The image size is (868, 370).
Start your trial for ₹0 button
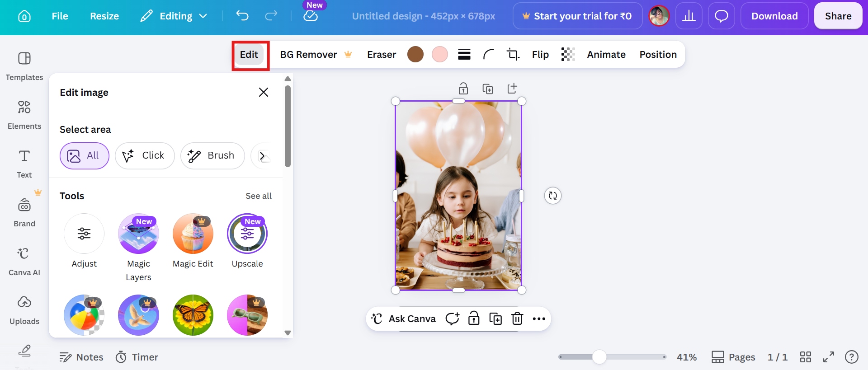[577, 16]
